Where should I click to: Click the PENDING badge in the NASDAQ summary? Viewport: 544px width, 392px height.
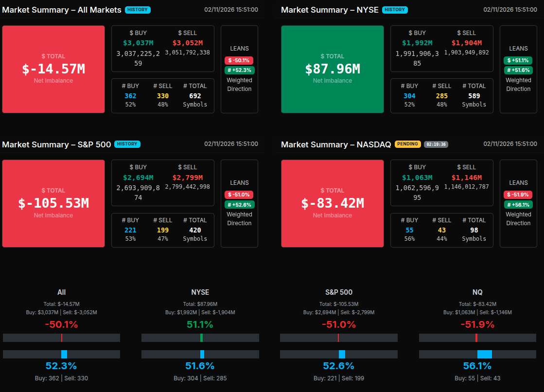point(407,144)
